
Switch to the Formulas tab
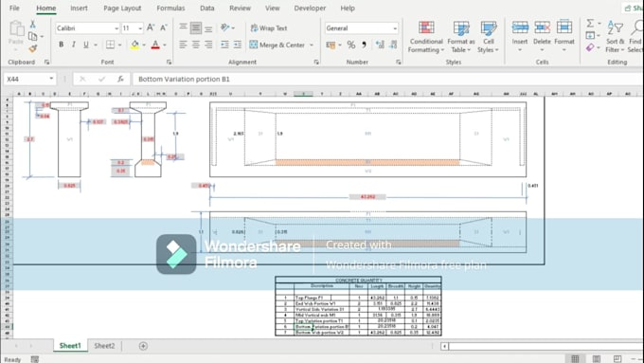coord(170,8)
